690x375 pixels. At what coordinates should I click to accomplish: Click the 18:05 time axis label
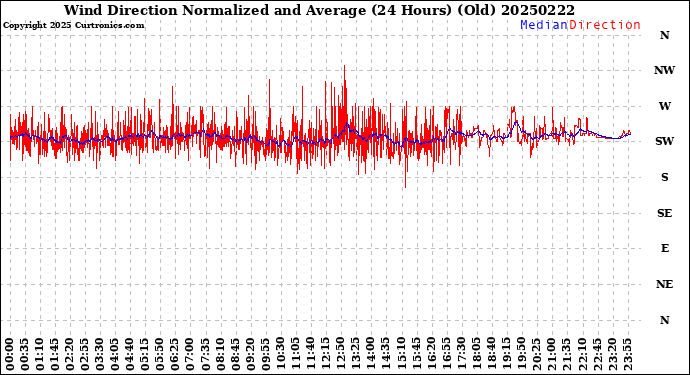[x=476, y=354]
